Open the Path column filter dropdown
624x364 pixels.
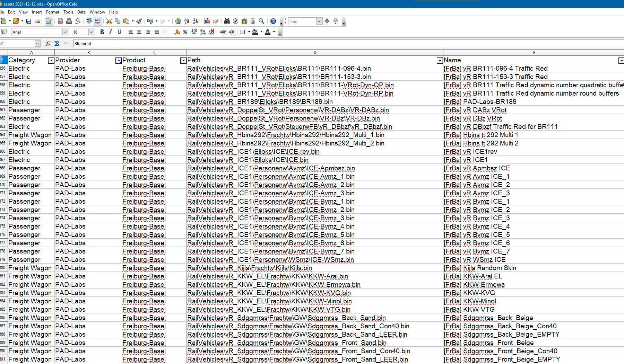point(440,61)
